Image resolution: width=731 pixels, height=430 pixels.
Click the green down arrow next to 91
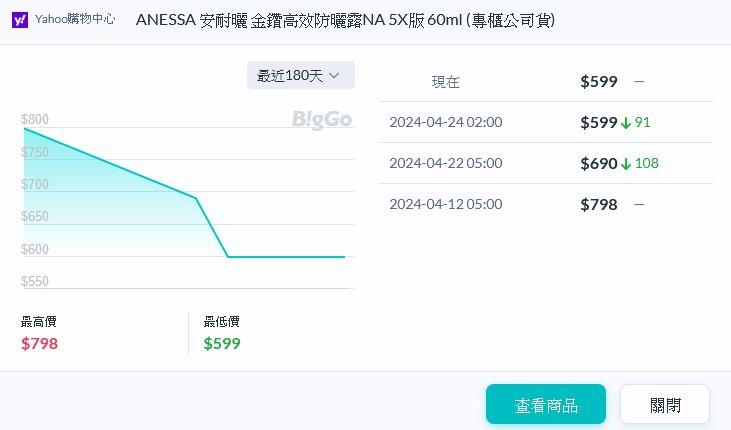pyautogui.click(x=626, y=123)
